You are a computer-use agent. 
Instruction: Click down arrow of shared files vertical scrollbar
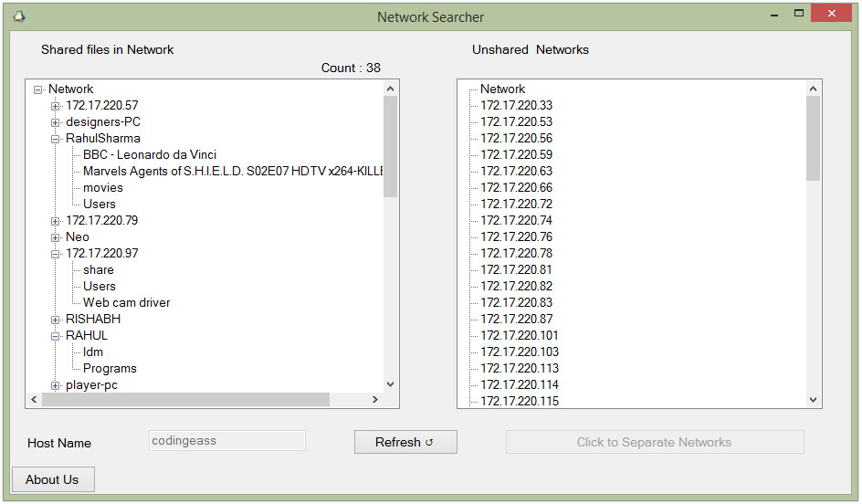click(x=390, y=384)
